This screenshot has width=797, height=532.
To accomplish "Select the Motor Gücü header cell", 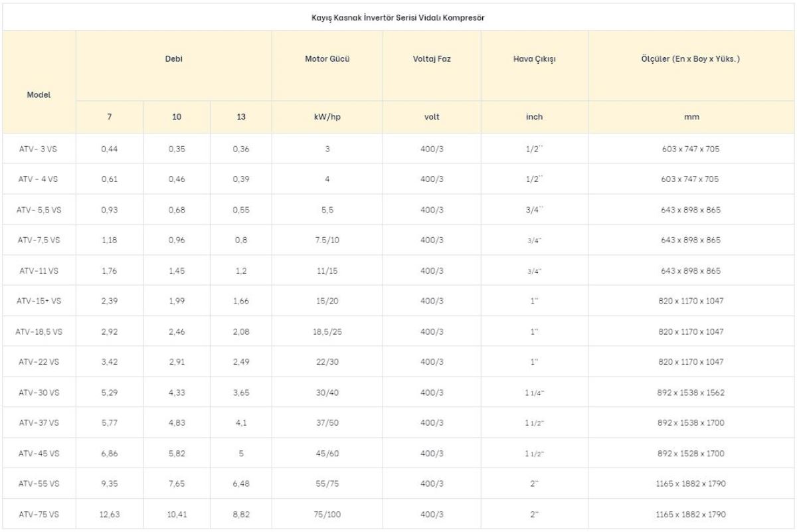I will click(x=327, y=58).
